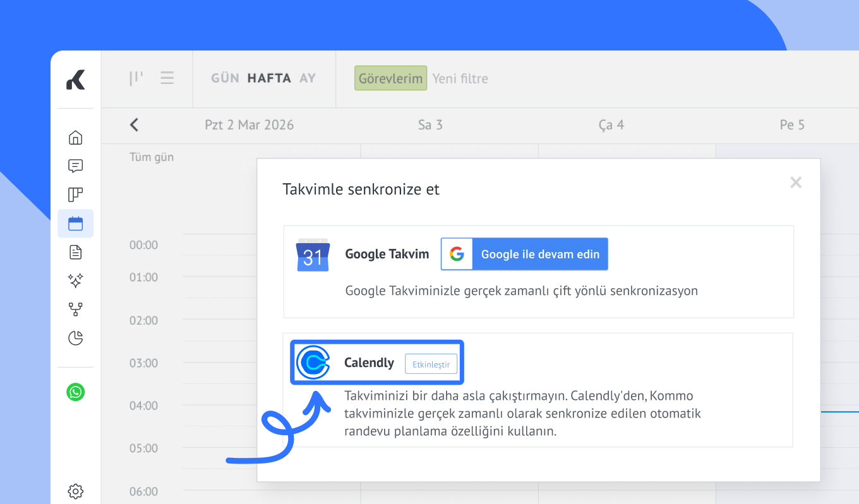Go to previous week arrow

134,125
